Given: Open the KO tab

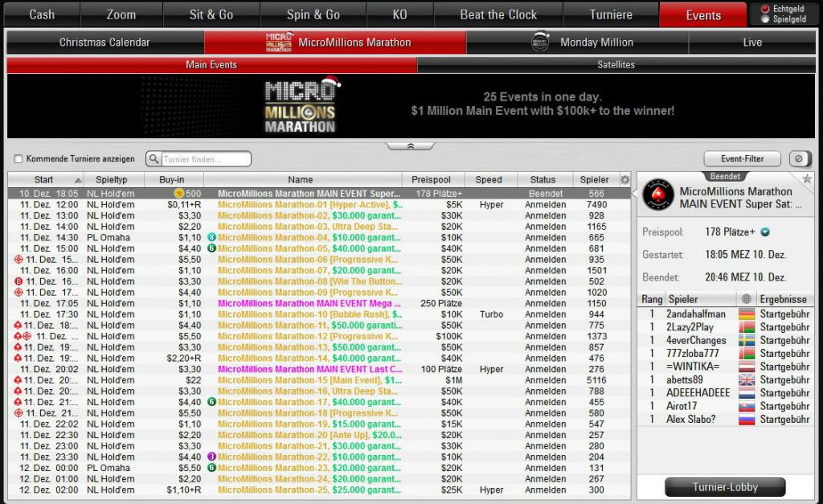Looking at the screenshot, I should pyautogui.click(x=400, y=14).
